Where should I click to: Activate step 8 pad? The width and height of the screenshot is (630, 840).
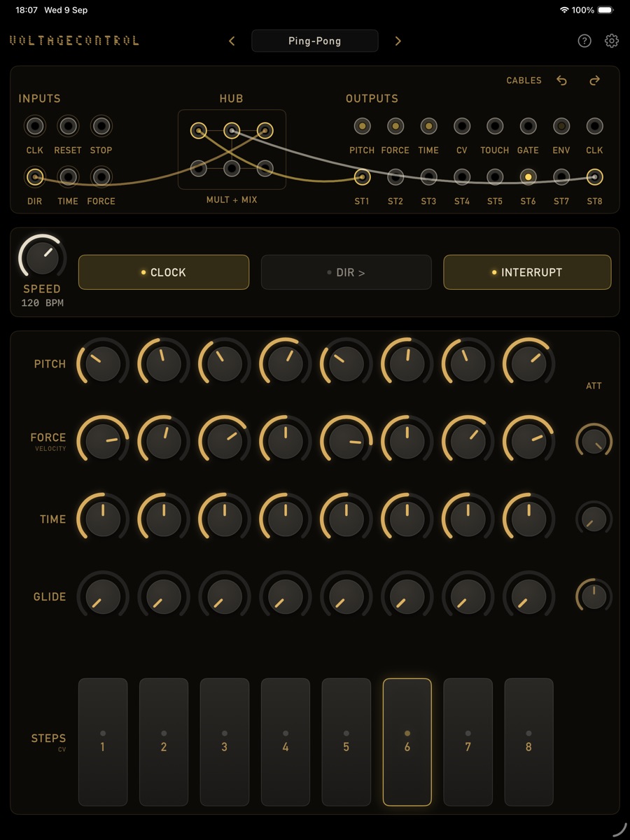coord(529,742)
